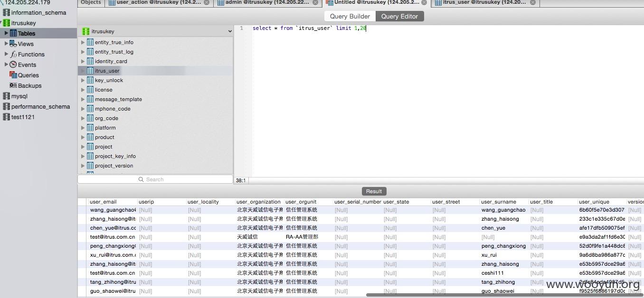The height and width of the screenshot is (298, 644).
Task: Click the user_state column header
Action: click(x=406, y=202)
